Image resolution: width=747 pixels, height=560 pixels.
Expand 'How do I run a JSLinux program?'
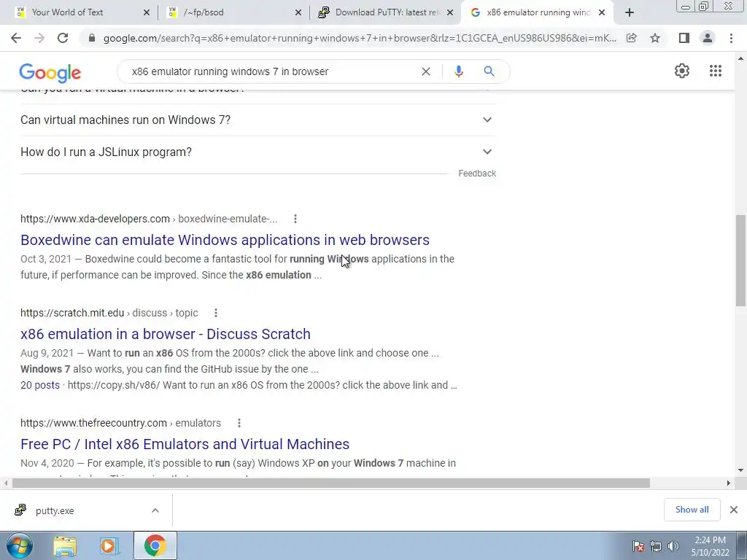[x=258, y=152]
